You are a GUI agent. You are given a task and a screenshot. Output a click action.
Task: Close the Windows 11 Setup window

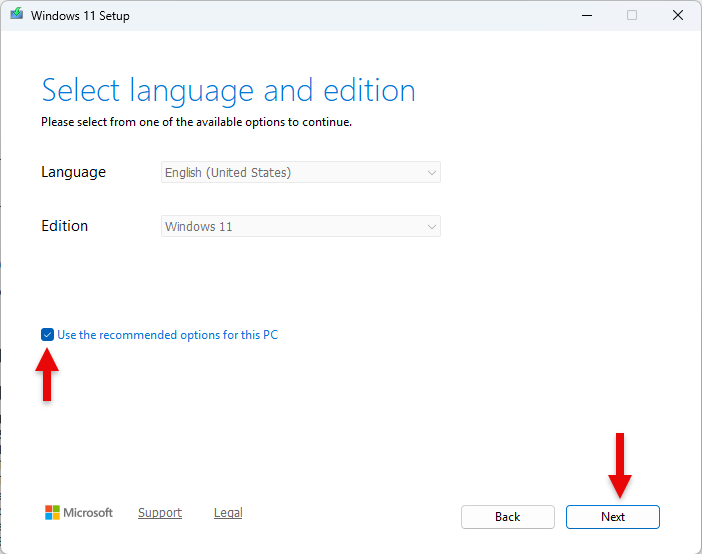tap(678, 15)
